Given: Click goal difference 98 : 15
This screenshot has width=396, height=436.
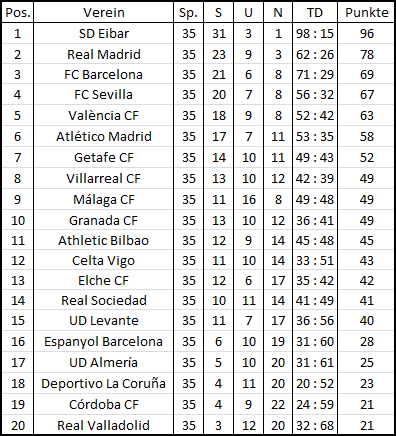Looking at the screenshot, I should (x=315, y=33).
